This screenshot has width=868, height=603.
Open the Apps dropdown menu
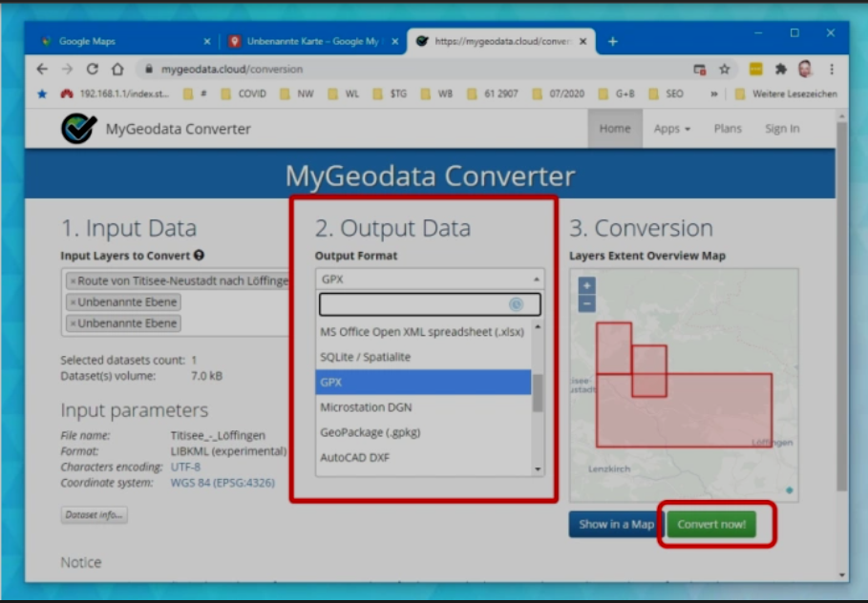click(672, 129)
